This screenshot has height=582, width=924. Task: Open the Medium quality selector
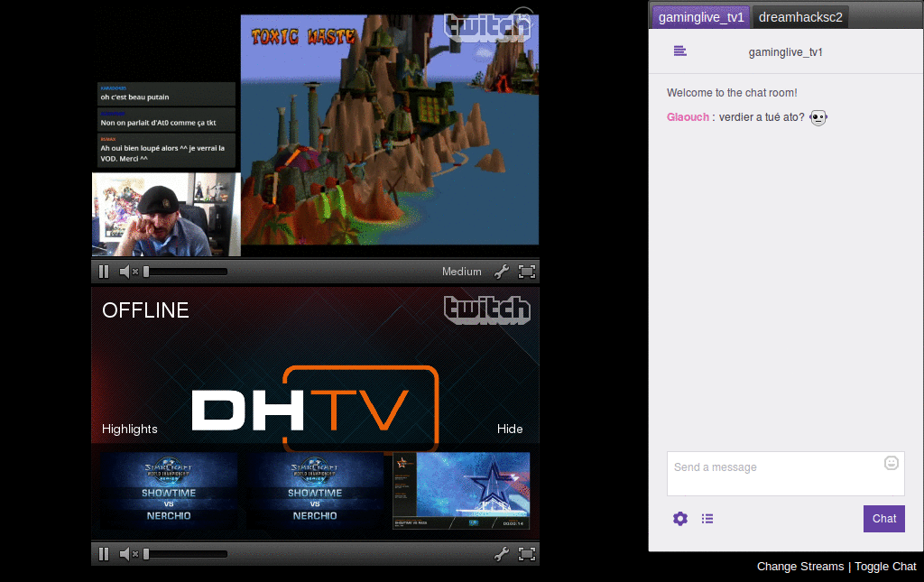[461, 272]
